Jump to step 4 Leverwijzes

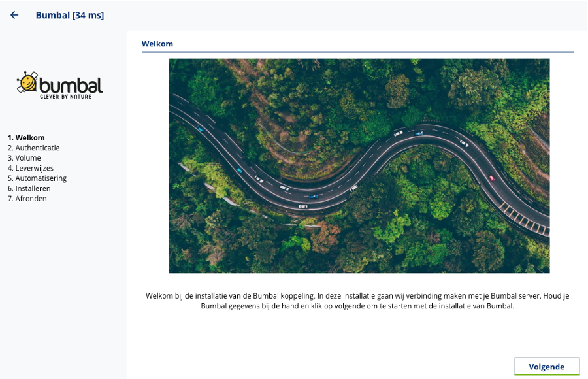(x=31, y=168)
